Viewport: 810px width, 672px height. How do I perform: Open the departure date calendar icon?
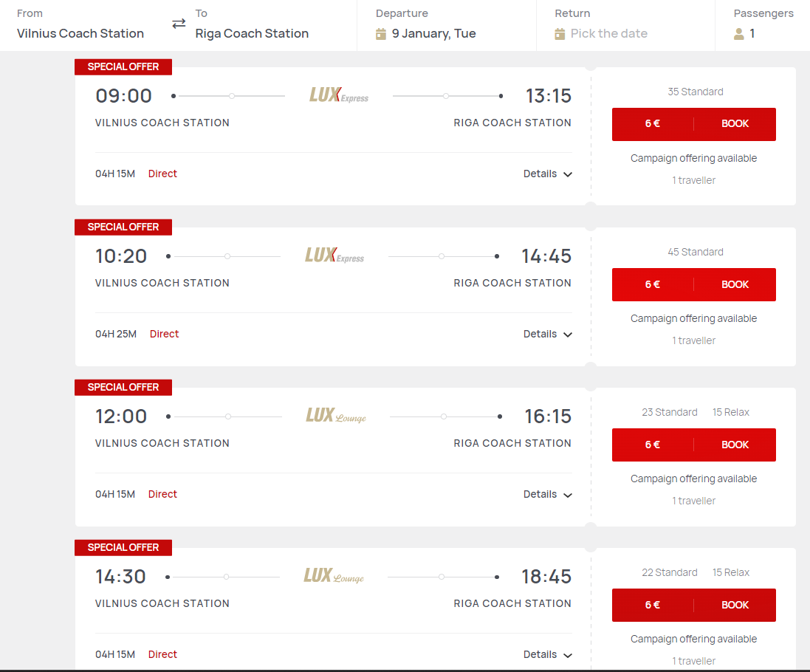point(381,34)
